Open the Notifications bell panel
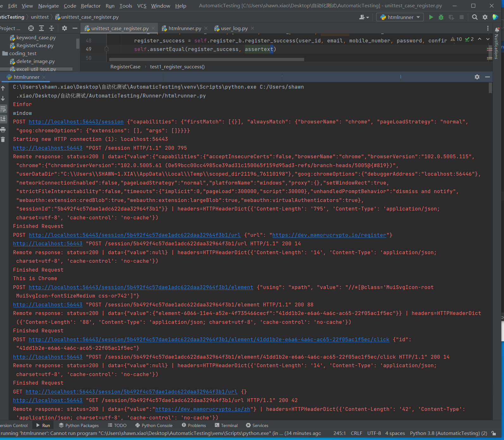 [497, 30]
